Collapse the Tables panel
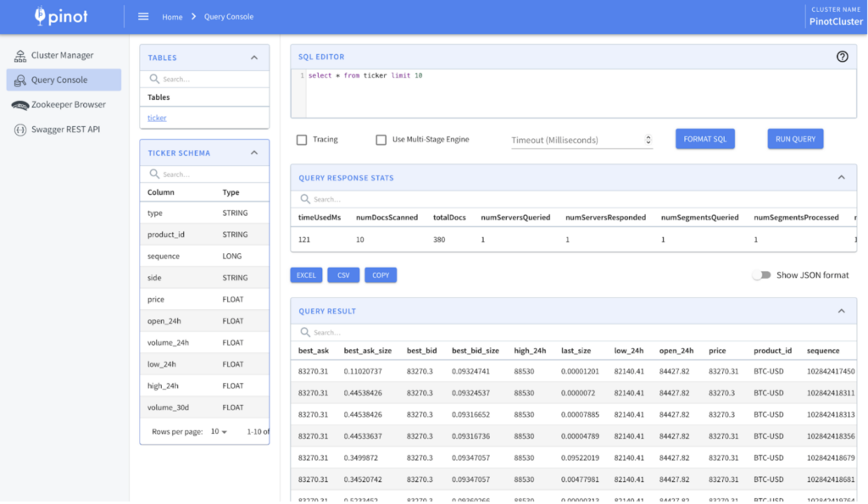 tap(254, 58)
